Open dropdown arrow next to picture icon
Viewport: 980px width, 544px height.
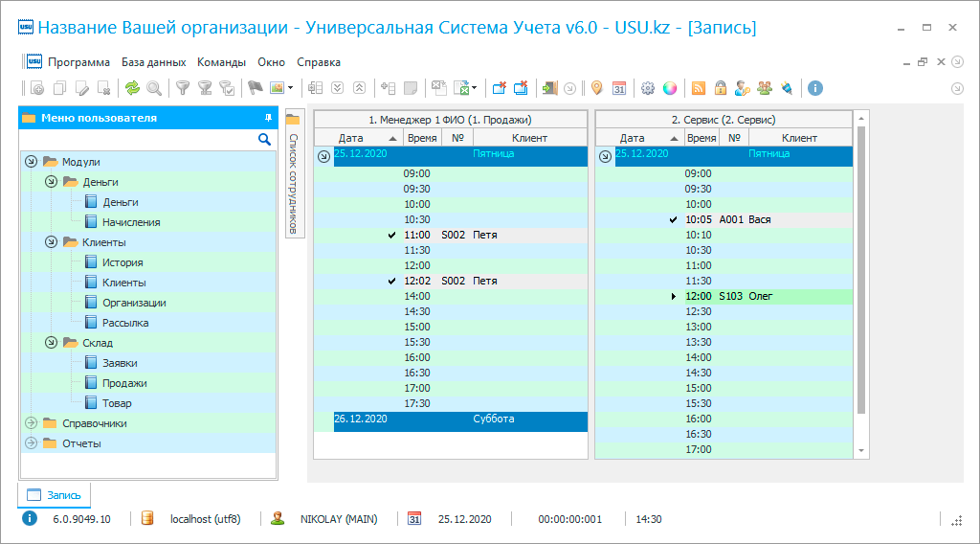point(290,88)
